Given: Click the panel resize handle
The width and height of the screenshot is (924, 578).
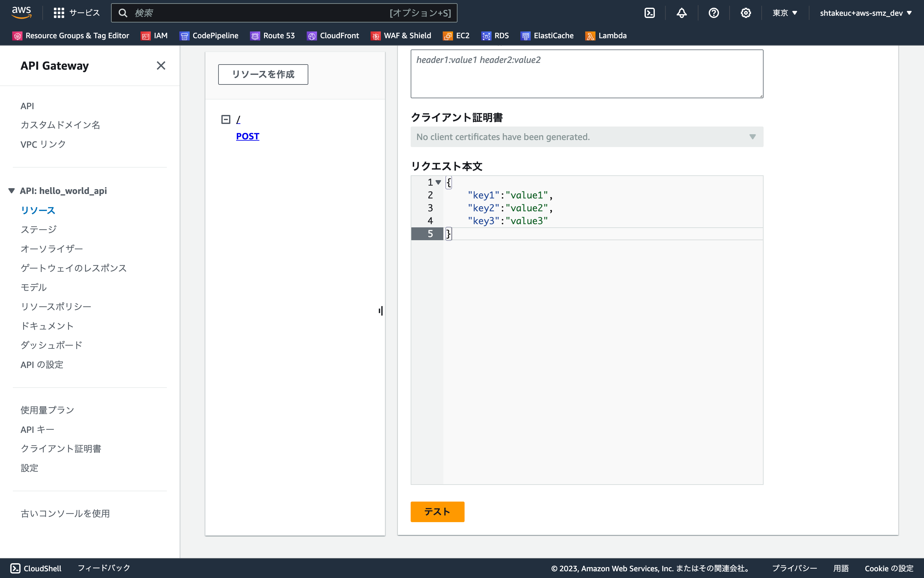Looking at the screenshot, I should (x=381, y=311).
